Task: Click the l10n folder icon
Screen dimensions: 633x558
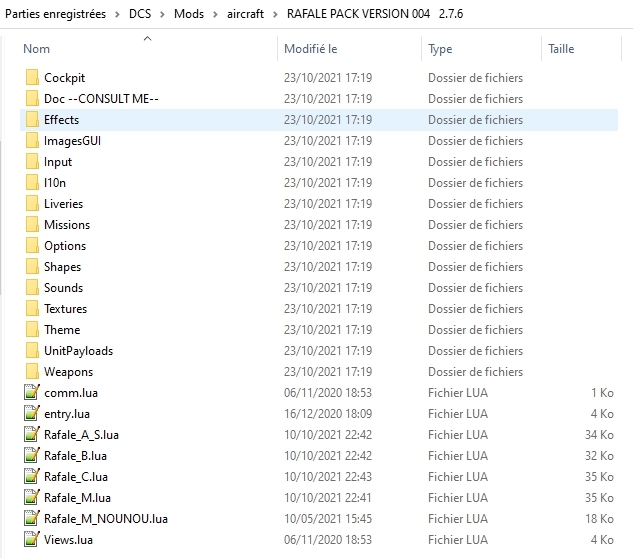Action: coord(32,182)
